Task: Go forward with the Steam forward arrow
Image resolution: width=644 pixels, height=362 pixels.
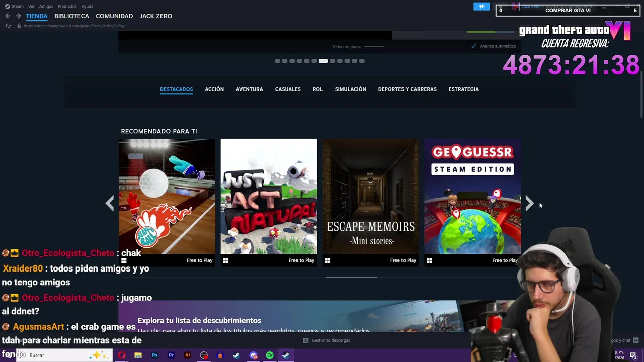Action: coord(18,16)
